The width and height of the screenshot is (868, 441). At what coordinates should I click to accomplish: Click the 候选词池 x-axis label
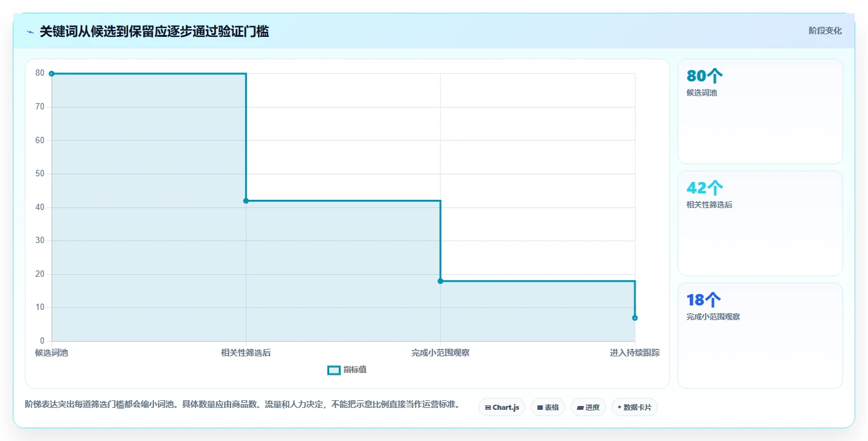(x=52, y=353)
